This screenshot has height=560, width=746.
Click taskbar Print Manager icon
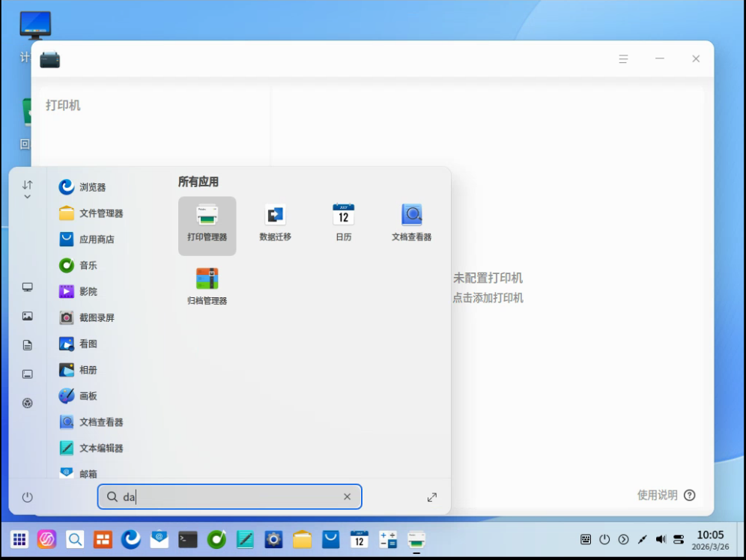(x=416, y=540)
